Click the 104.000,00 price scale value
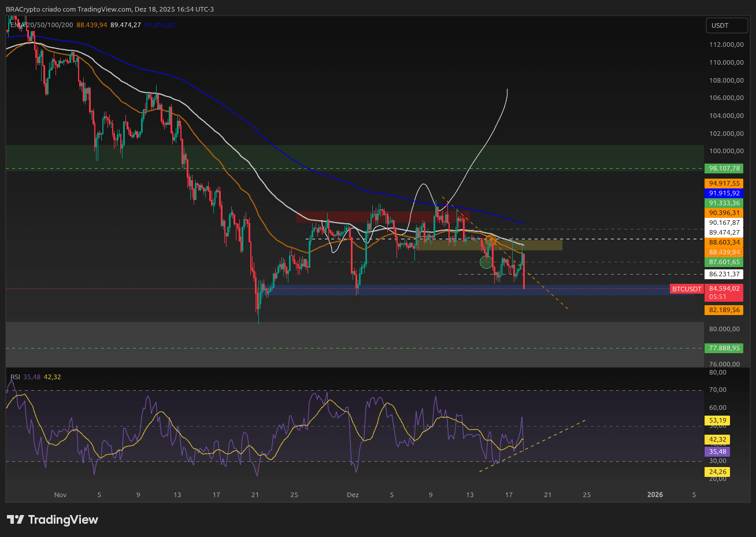The height and width of the screenshot is (537, 756). pyautogui.click(x=726, y=116)
